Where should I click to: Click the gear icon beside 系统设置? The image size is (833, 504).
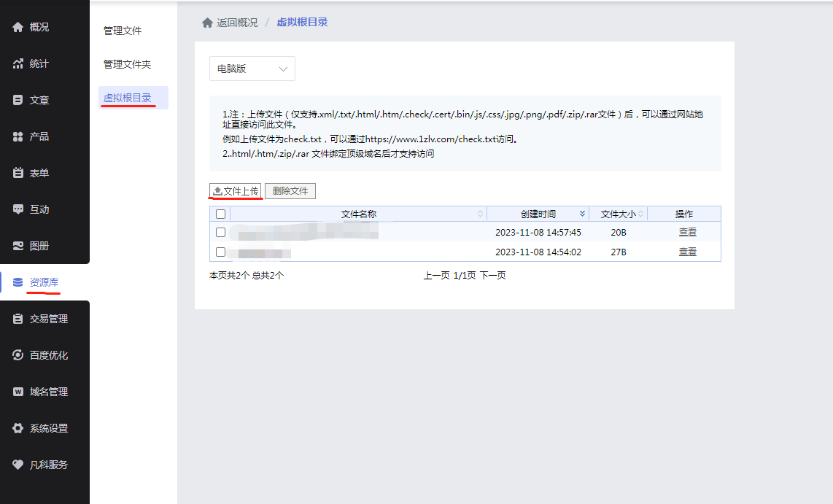(18, 428)
